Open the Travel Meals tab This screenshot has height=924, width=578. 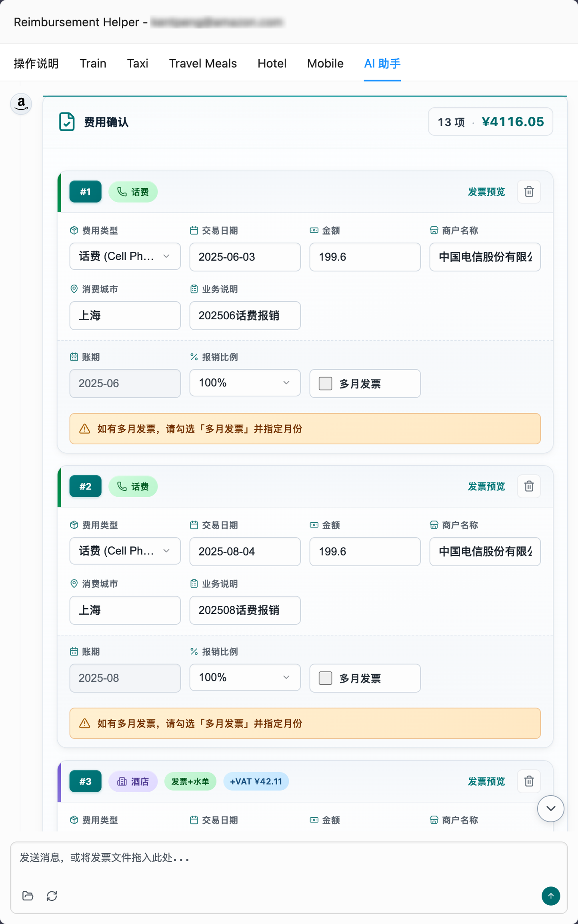203,64
